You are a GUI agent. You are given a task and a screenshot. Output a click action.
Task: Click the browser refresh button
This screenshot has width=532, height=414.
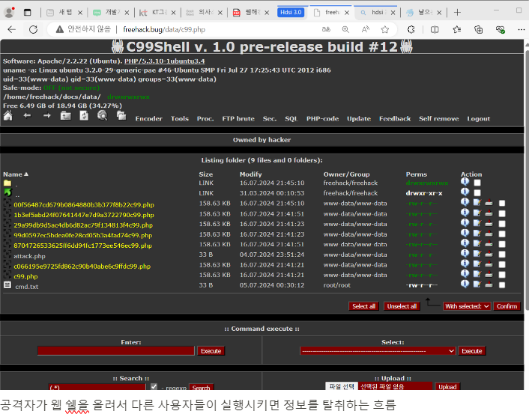coord(33,29)
